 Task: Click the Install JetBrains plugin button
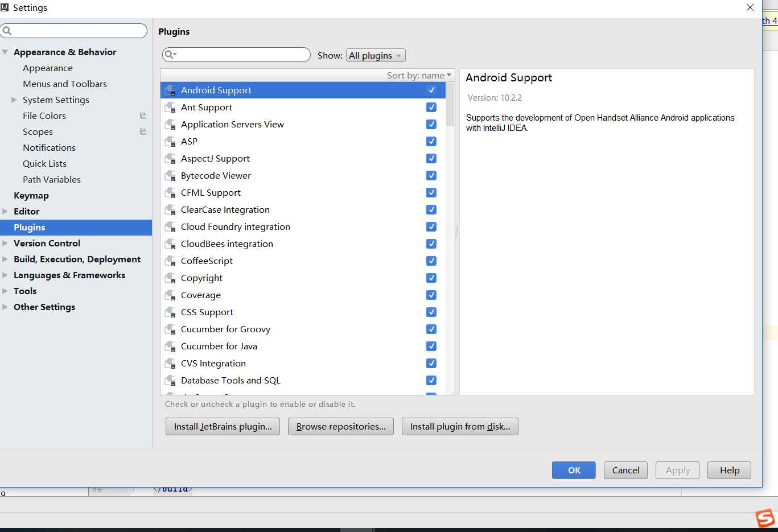223,426
